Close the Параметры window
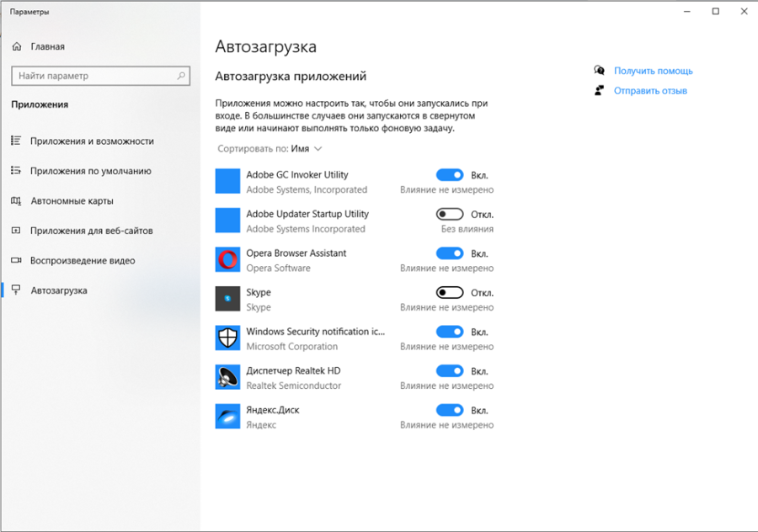Image resolution: width=758 pixels, height=532 pixels. coord(744,12)
